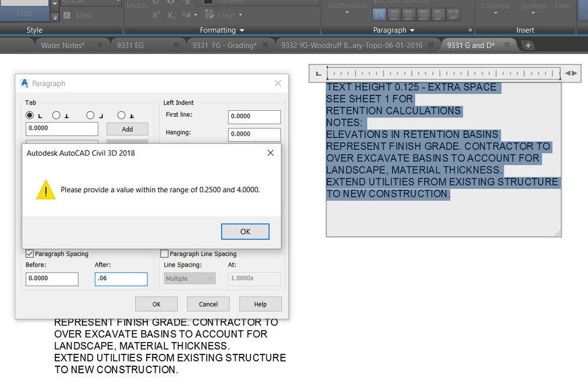Switch to the 9332 YG-Woodruff Topo tab

[352, 45]
